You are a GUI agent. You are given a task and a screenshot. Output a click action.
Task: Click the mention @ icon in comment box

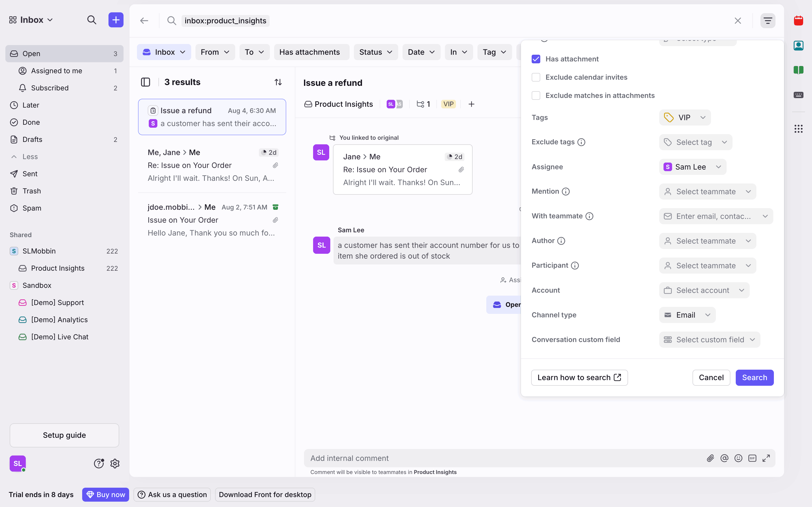tap(724, 458)
